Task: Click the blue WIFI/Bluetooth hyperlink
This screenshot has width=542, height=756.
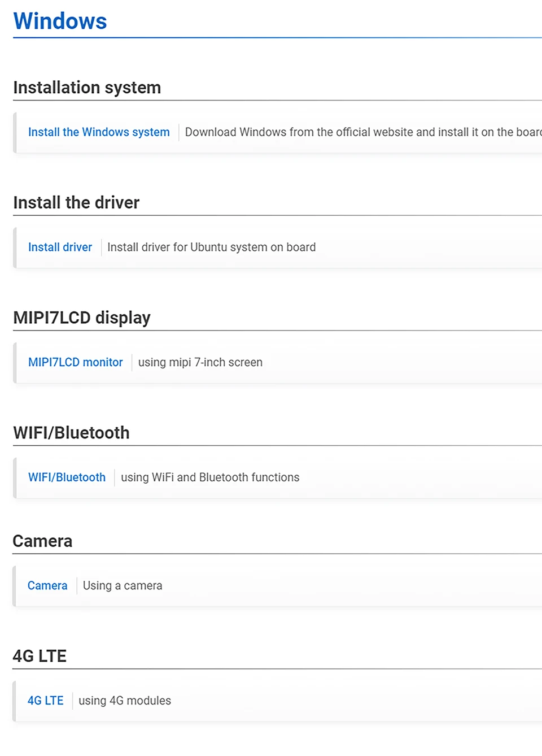Action: [x=67, y=477]
